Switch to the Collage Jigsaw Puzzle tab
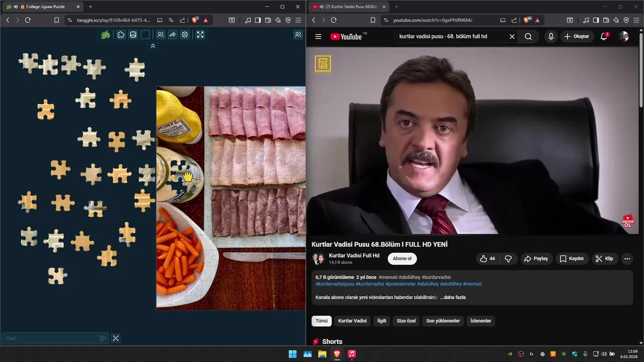644x362 pixels. [x=43, y=7]
